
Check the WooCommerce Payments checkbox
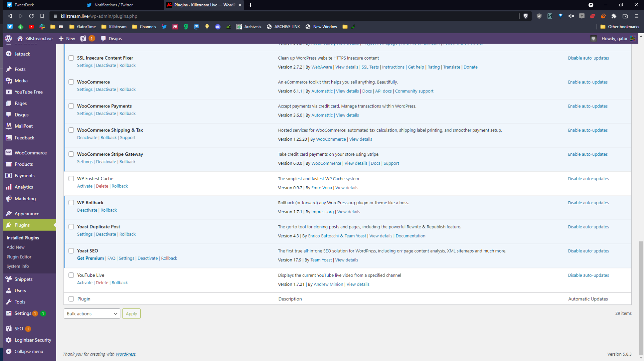click(71, 106)
